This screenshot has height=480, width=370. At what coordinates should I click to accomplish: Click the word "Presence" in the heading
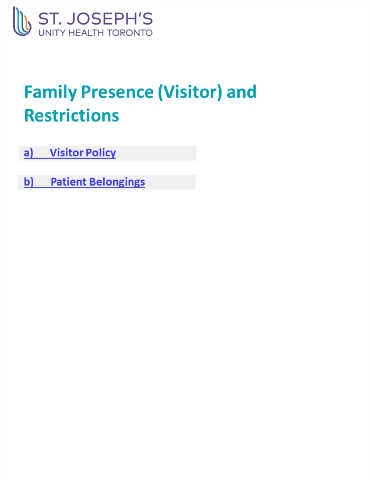pos(117,92)
